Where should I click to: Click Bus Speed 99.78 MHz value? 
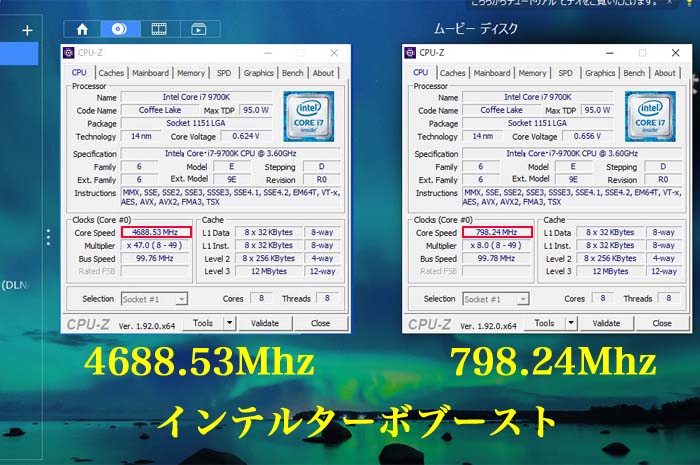[496, 258]
